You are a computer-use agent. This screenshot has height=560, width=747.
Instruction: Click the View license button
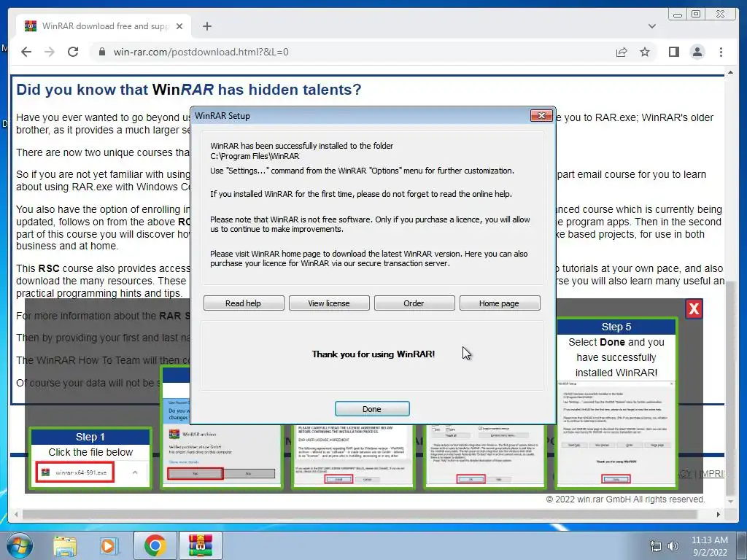329,303
